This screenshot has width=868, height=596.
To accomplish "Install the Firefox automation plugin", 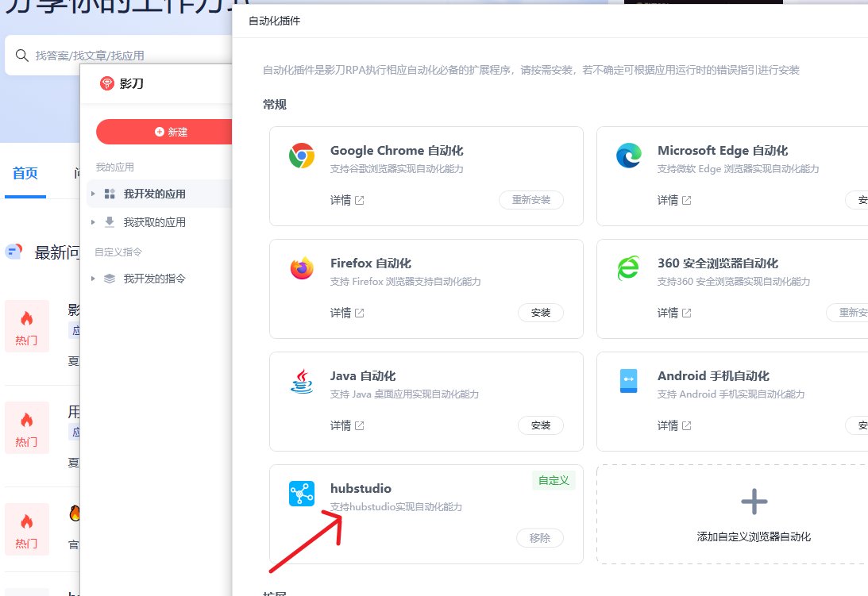I will pos(540,313).
